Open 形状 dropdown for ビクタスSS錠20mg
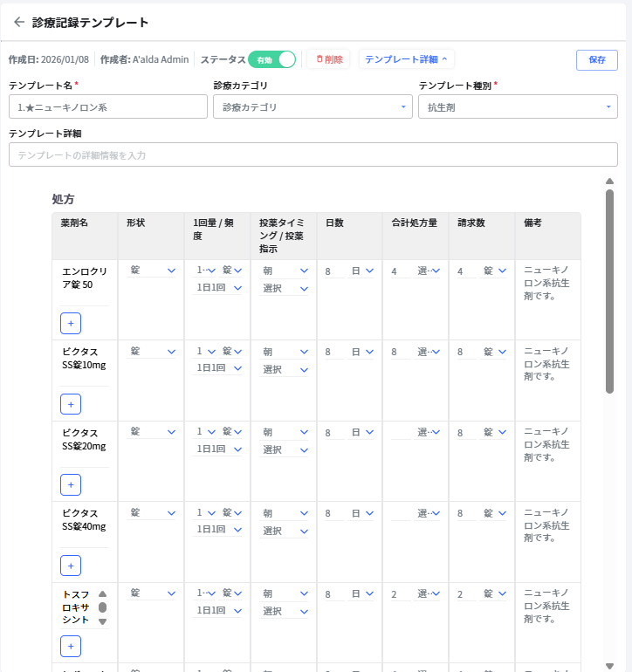 click(151, 432)
